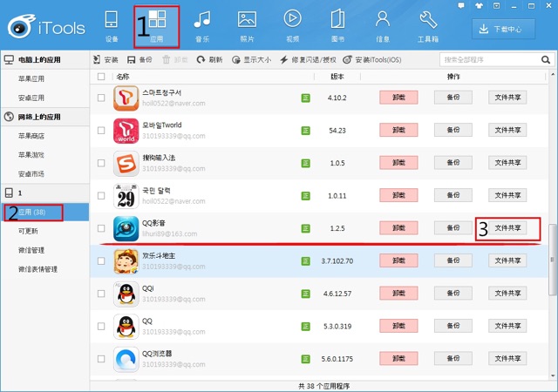Click the 搜狗输入法 app icon
The height and width of the screenshot is (392, 558).
[126, 163]
